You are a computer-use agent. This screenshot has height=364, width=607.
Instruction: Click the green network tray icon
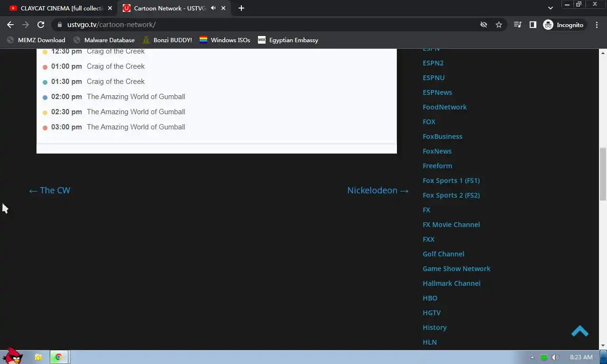tap(544, 357)
